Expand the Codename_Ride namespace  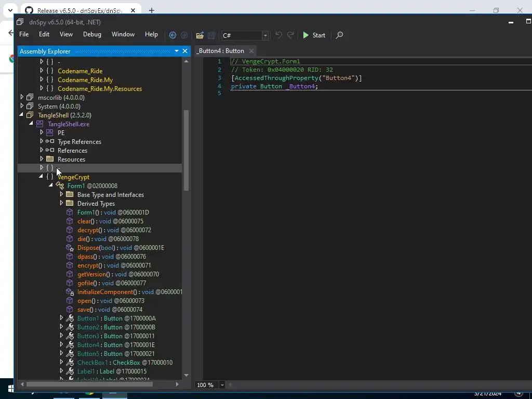(42, 70)
